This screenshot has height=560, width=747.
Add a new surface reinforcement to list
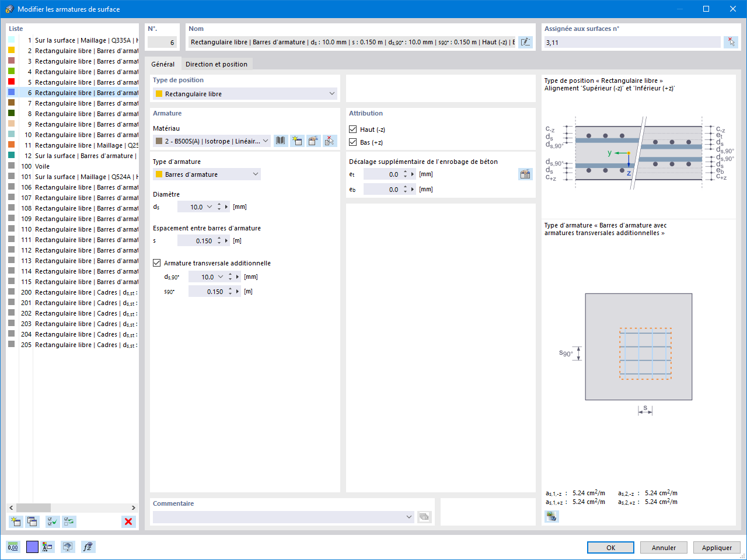coord(16,521)
